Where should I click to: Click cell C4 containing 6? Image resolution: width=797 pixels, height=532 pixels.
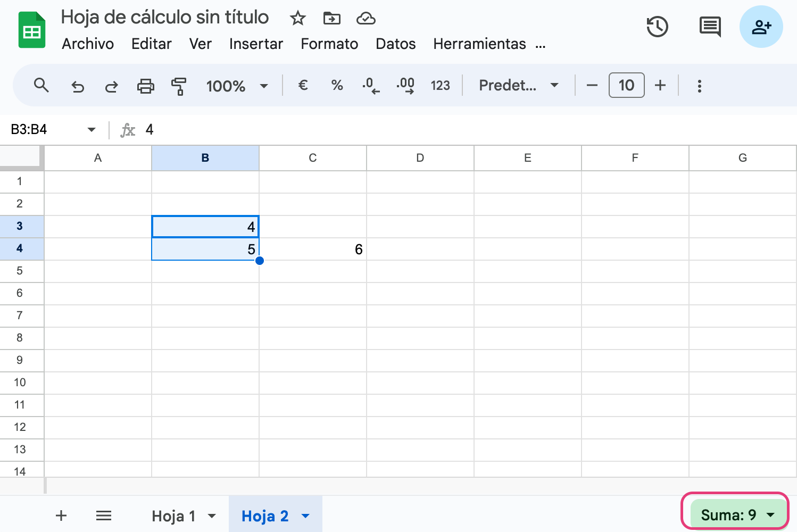pyautogui.click(x=313, y=249)
